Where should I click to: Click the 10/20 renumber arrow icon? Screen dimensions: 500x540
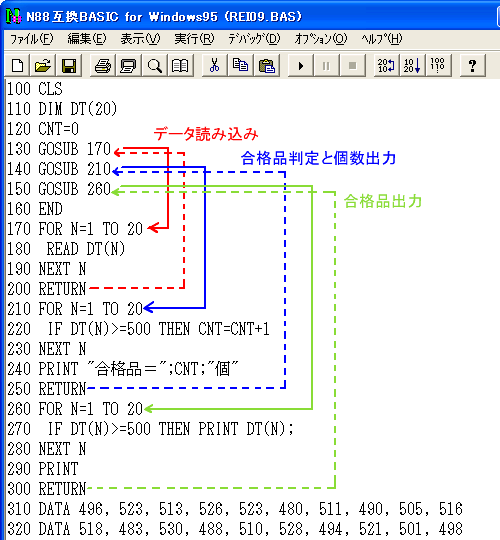(412, 65)
